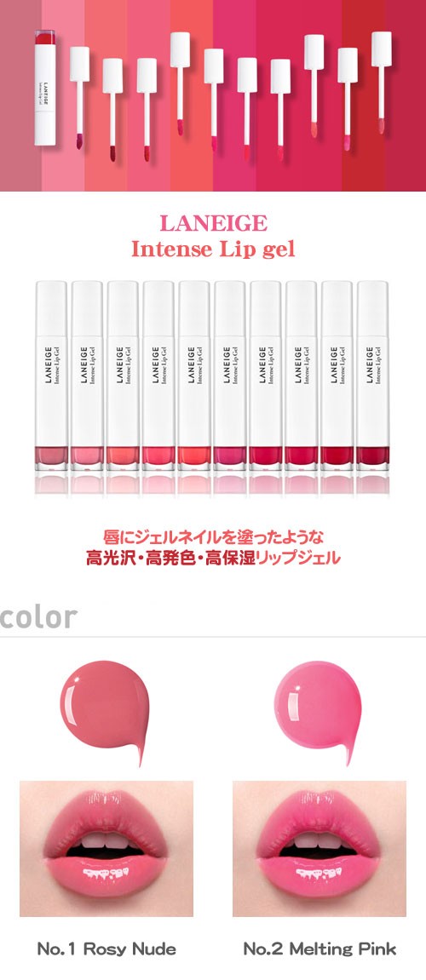This screenshot has height=980, width=426.
Task: Click the Rosy Nude lips photo
Action: (x=106, y=848)
